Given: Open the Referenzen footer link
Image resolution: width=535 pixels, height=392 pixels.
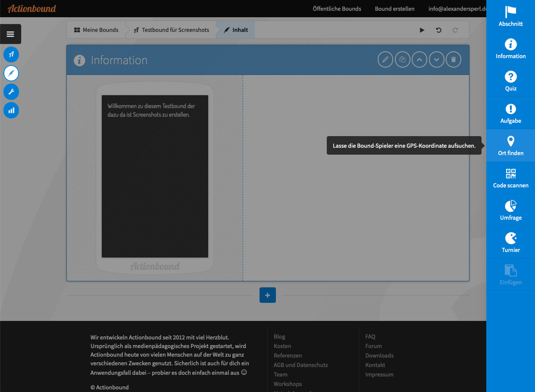Looking at the screenshot, I should tap(288, 355).
